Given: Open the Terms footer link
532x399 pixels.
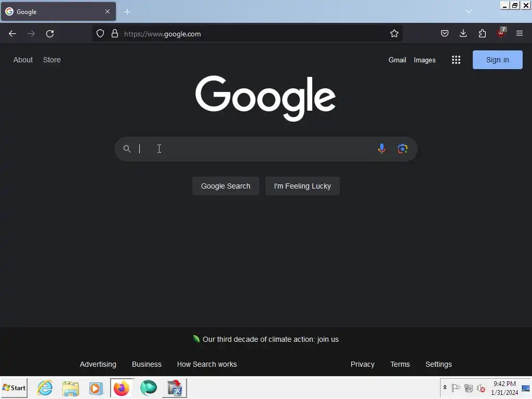Looking at the screenshot, I should [x=400, y=364].
